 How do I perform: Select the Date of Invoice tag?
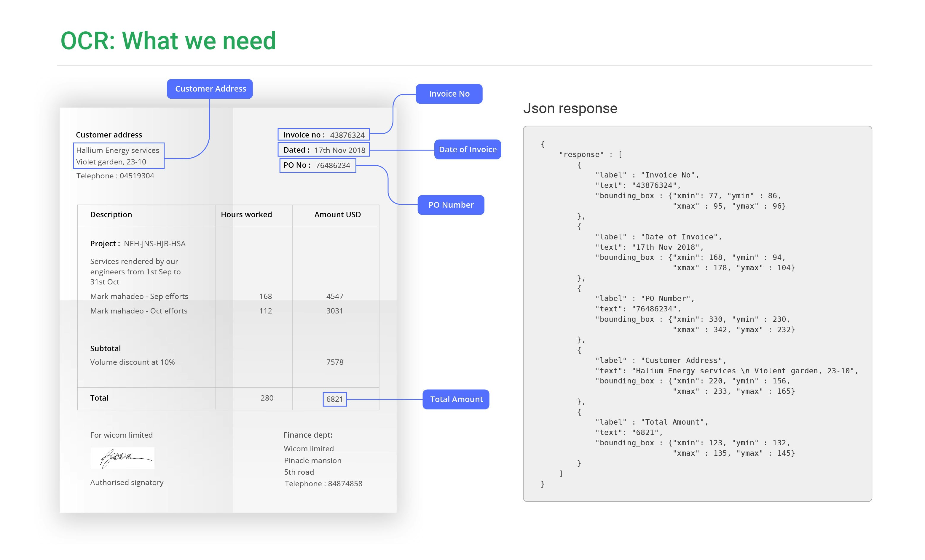pos(467,150)
